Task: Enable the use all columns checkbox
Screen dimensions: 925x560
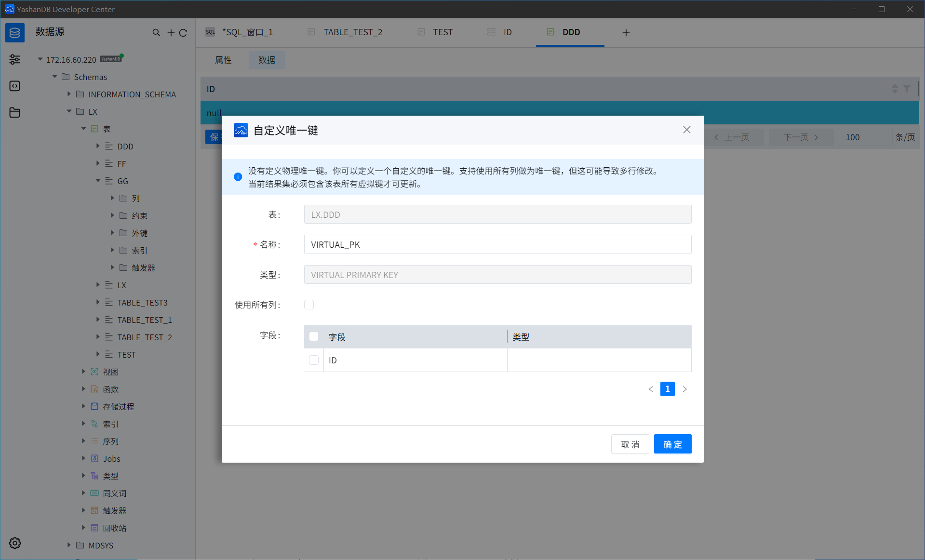Action: click(x=309, y=305)
